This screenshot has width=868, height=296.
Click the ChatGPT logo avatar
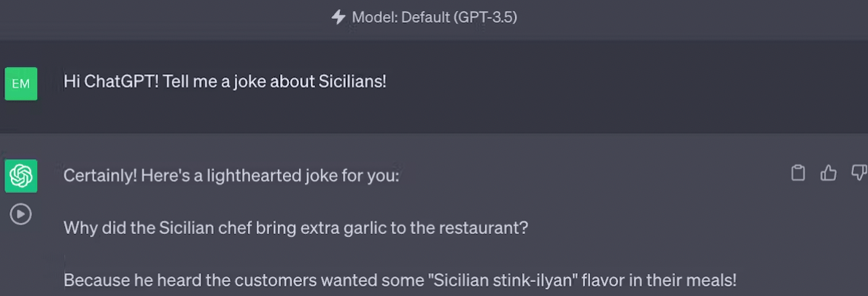[21, 176]
